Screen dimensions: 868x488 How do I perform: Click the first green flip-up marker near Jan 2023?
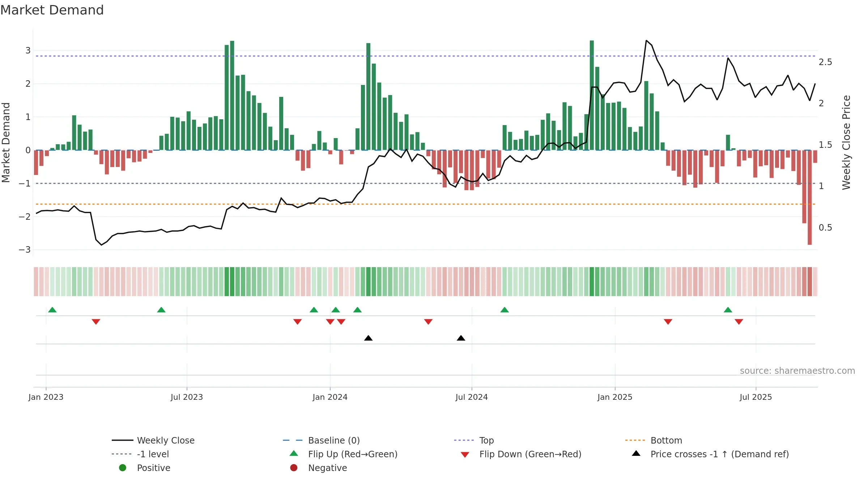pyautogui.click(x=52, y=310)
